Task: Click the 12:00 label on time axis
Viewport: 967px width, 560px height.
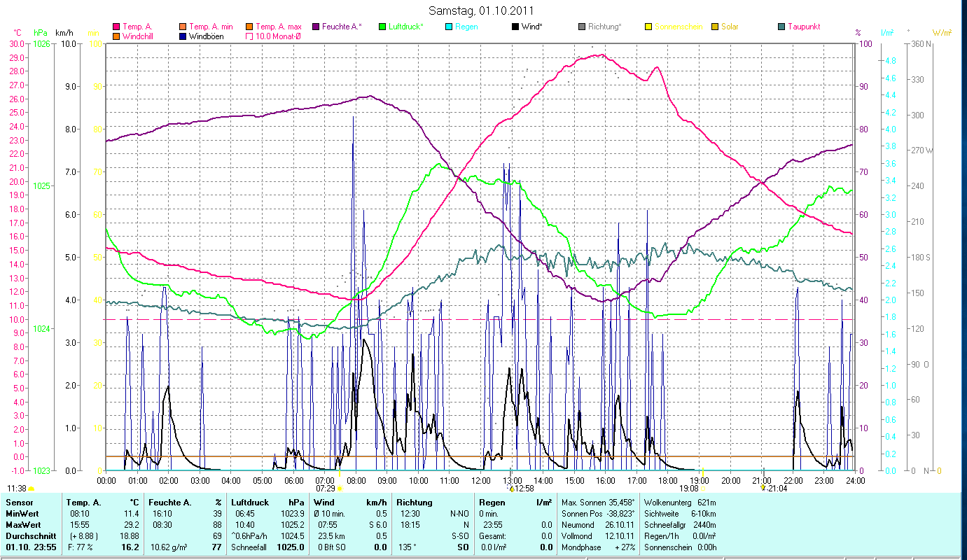Action: [481, 480]
